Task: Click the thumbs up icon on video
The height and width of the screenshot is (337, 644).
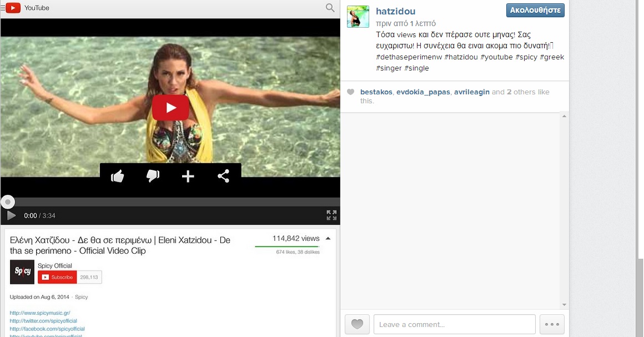Action: 117,177
